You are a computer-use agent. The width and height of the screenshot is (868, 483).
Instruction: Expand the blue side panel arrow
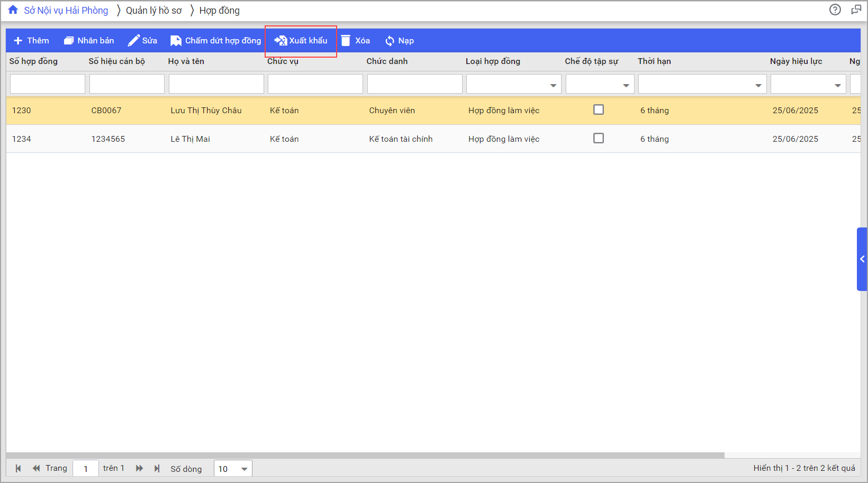tap(862, 259)
